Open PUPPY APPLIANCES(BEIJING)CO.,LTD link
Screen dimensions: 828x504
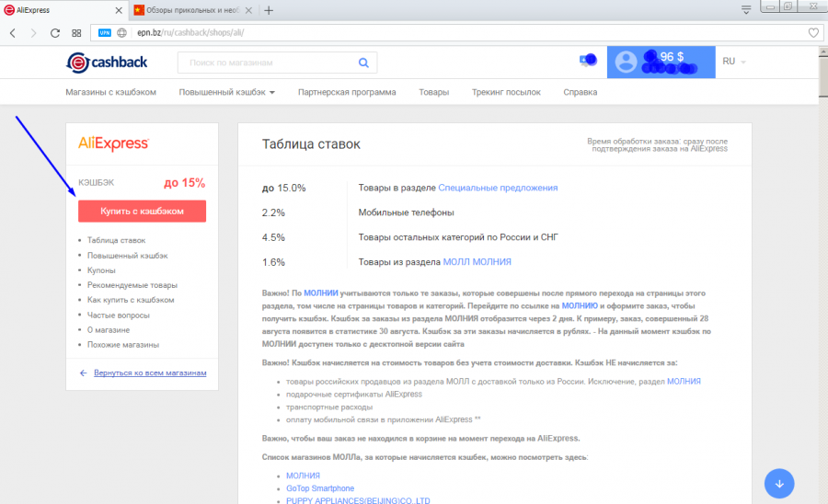click(358, 500)
